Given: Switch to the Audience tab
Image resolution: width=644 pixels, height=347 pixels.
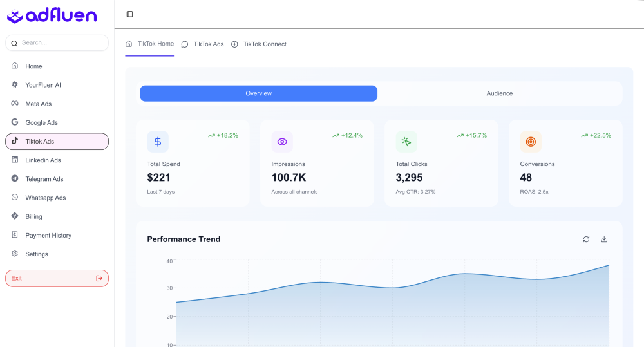Looking at the screenshot, I should click(x=499, y=93).
